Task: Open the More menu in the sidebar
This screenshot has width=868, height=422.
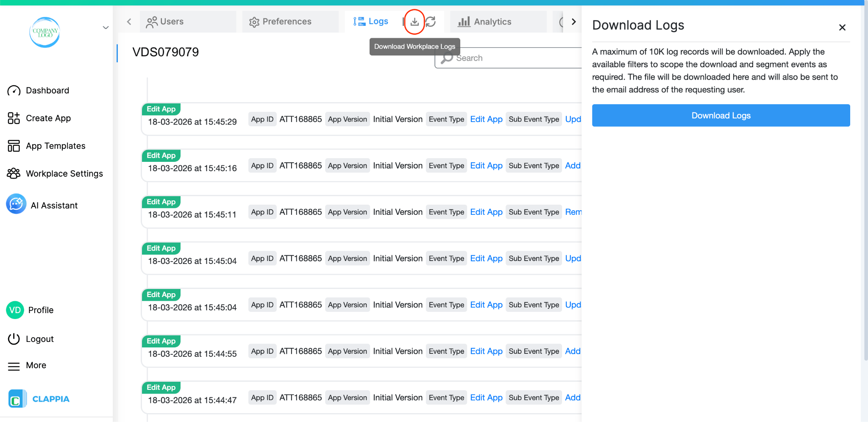Action: click(x=36, y=365)
